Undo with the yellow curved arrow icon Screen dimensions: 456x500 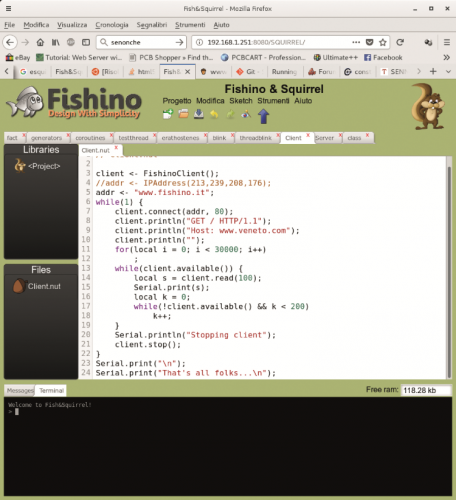tap(214, 114)
